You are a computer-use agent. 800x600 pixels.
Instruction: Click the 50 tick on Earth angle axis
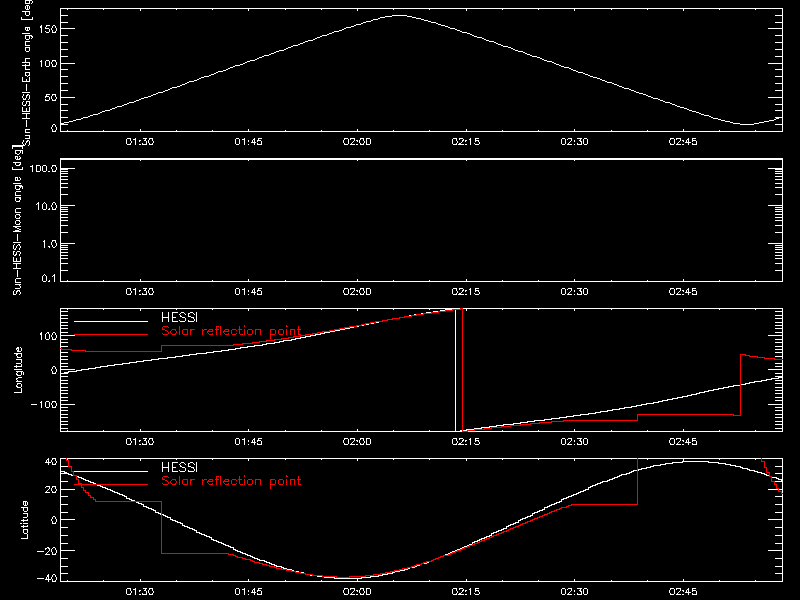(51, 98)
